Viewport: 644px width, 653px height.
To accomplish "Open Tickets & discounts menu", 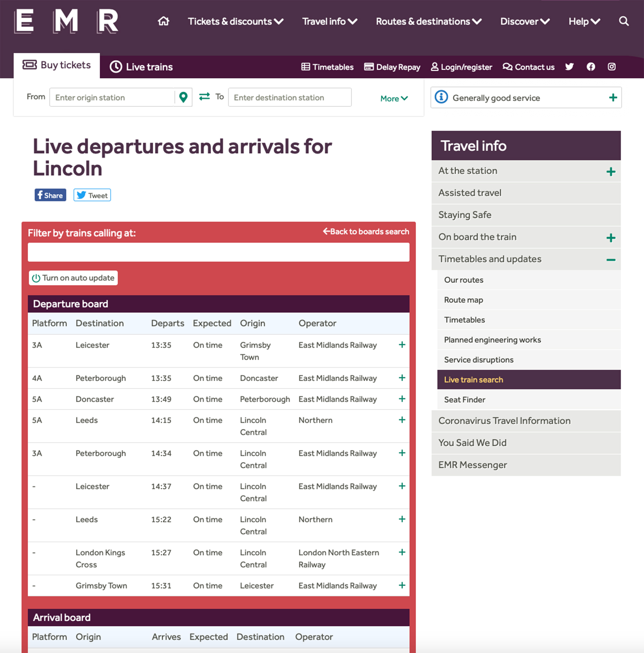I will (x=236, y=22).
